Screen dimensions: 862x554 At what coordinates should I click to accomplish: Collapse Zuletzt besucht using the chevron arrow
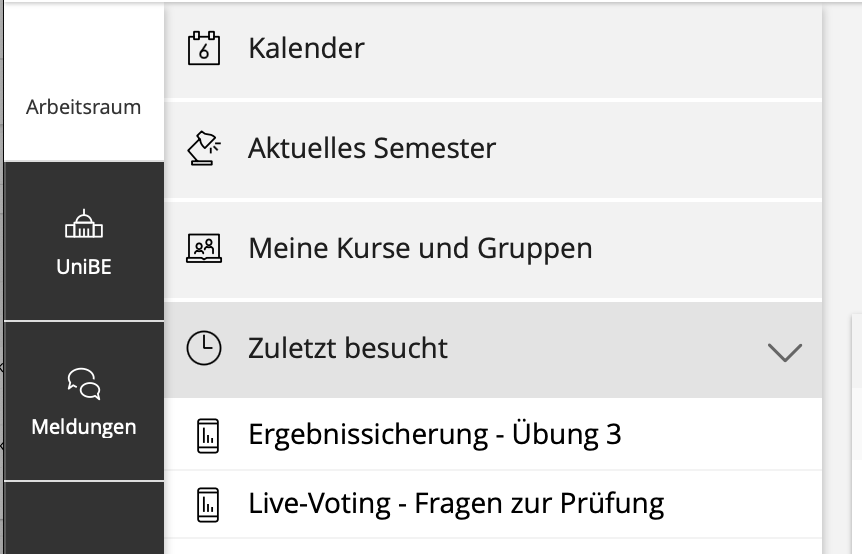click(x=784, y=351)
